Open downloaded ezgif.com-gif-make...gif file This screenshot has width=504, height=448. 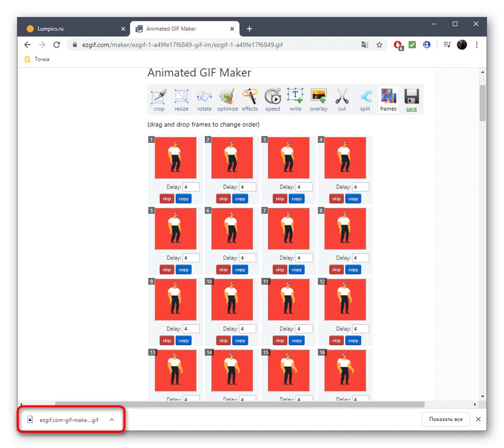tap(64, 419)
